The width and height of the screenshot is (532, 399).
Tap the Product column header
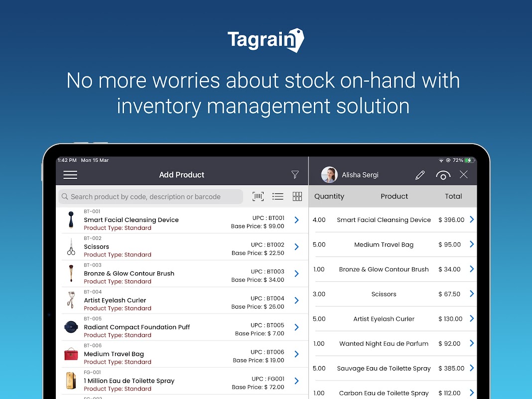coord(394,197)
